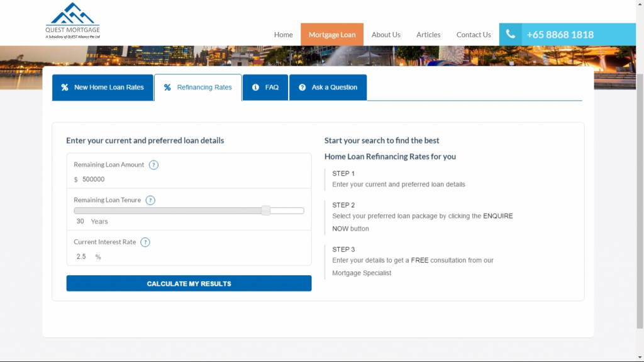Open help tooltip for Remaining Loan Tenure
Image resolution: width=644 pixels, height=362 pixels.
(150, 200)
